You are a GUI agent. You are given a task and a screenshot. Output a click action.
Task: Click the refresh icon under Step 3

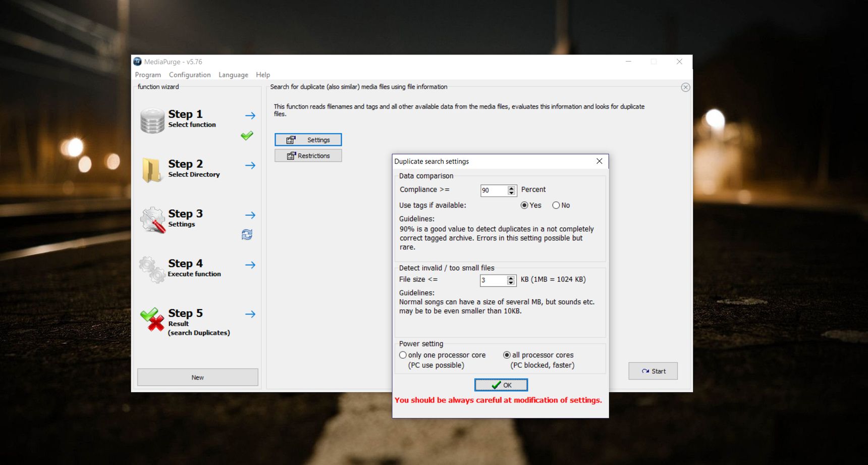coord(247,235)
